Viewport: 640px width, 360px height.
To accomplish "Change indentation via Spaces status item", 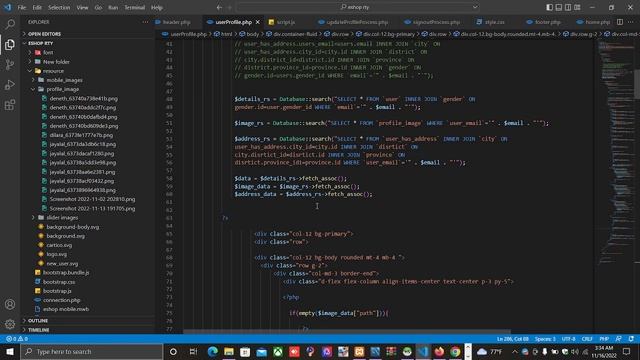I will pyautogui.click(x=545, y=339).
